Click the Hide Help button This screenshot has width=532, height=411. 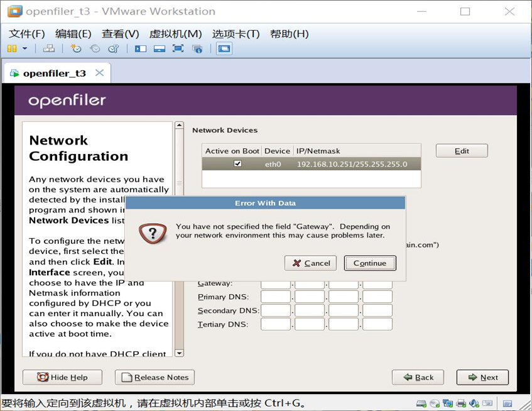(x=62, y=377)
